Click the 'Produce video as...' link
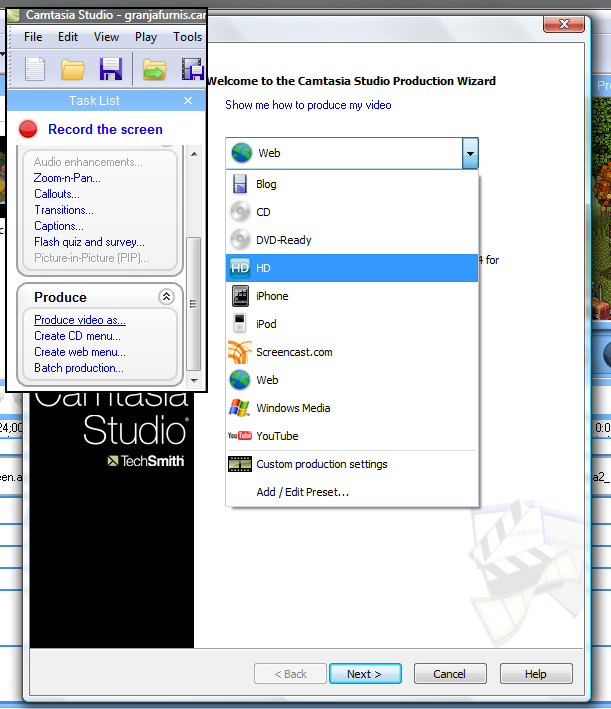This screenshot has width=611, height=709. tap(80, 320)
